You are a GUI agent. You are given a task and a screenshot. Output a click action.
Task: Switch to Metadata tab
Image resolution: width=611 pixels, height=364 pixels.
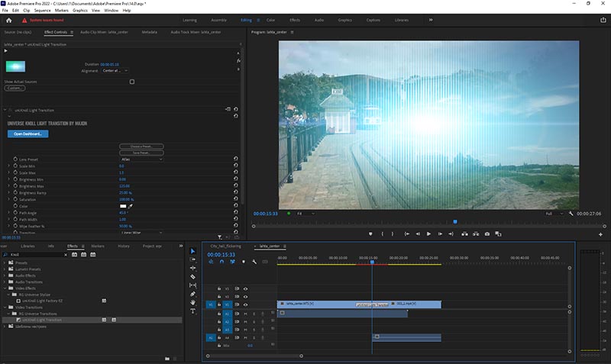point(149,32)
